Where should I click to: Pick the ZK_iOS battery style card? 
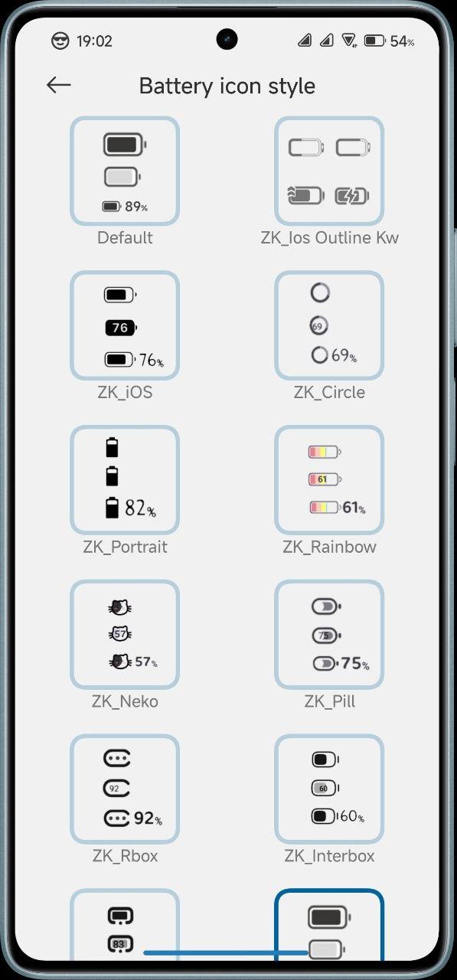(125, 325)
